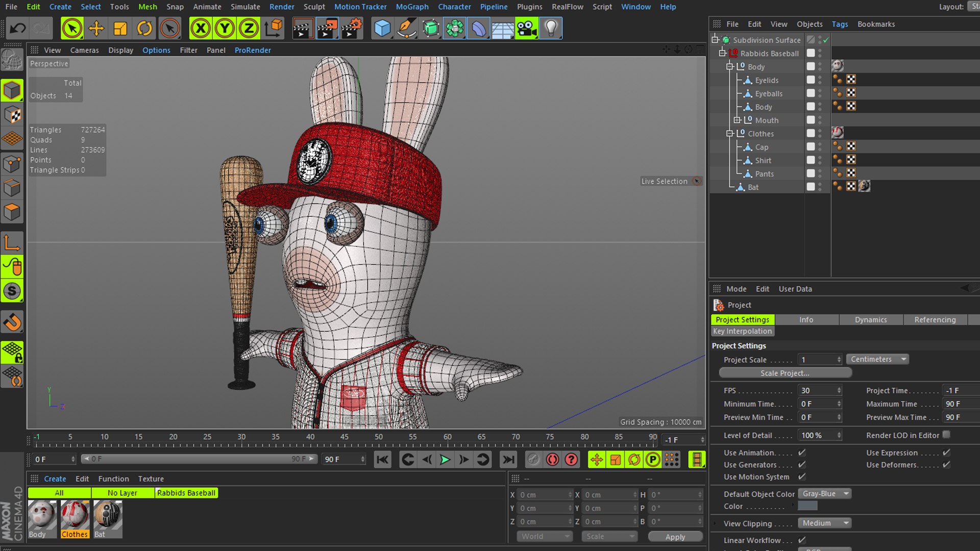Add a Light object

click(x=551, y=28)
